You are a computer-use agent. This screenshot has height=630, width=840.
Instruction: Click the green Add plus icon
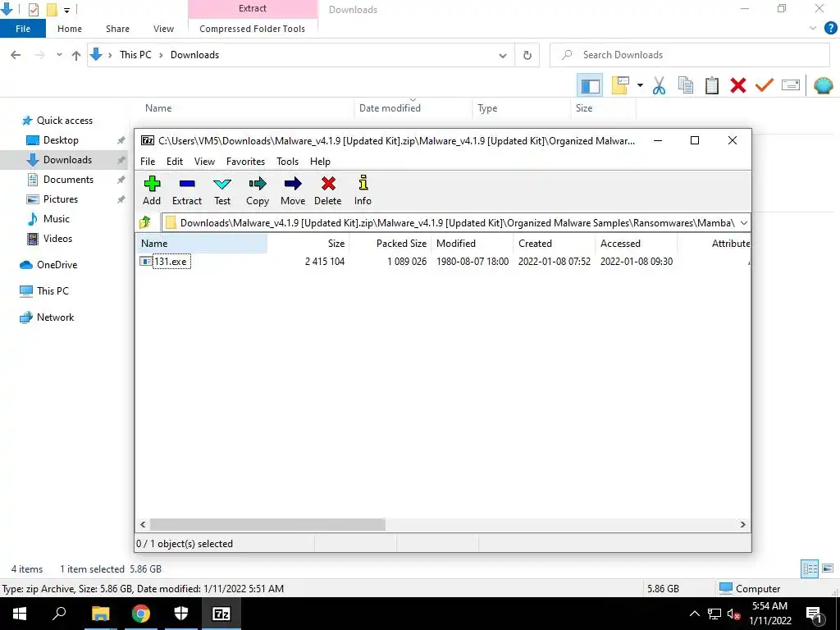pyautogui.click(x=152, y=184)
